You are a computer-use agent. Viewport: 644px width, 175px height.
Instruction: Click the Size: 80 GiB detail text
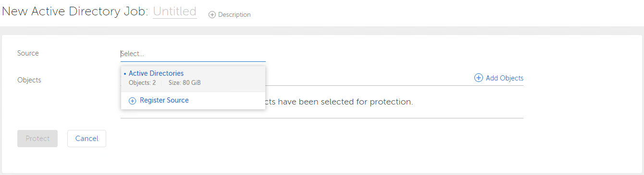click(x=185, y=83)
